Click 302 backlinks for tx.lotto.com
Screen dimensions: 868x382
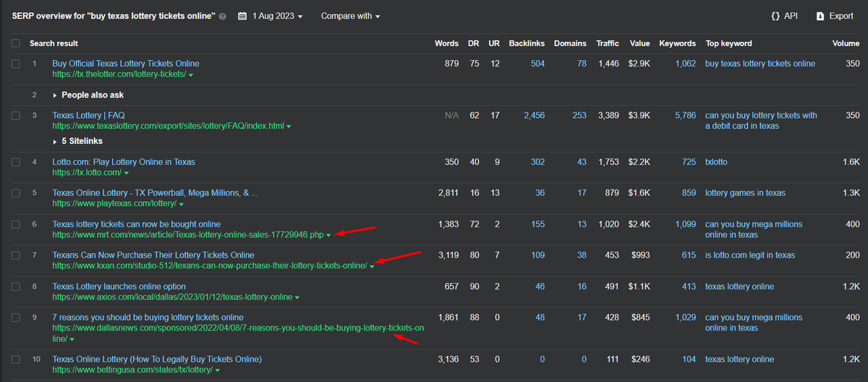point(537,162)
